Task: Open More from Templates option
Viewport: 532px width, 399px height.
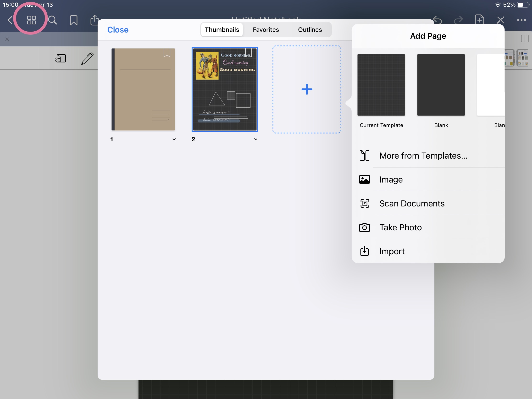Action: (x=423, y=156)
